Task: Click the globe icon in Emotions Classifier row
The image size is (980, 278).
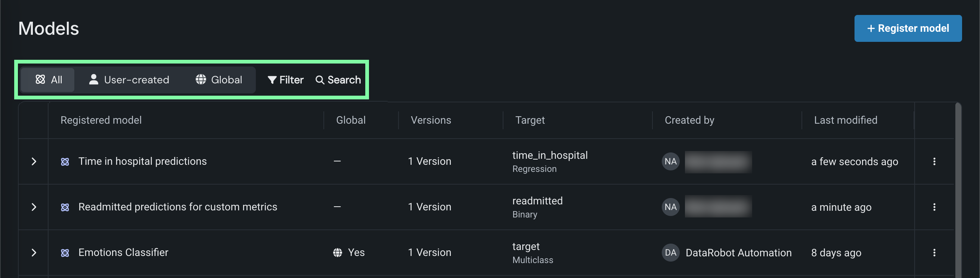Action: point(338,253)
